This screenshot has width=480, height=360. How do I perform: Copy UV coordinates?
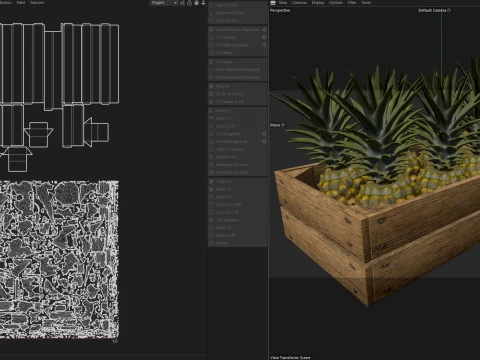[238, 182]
